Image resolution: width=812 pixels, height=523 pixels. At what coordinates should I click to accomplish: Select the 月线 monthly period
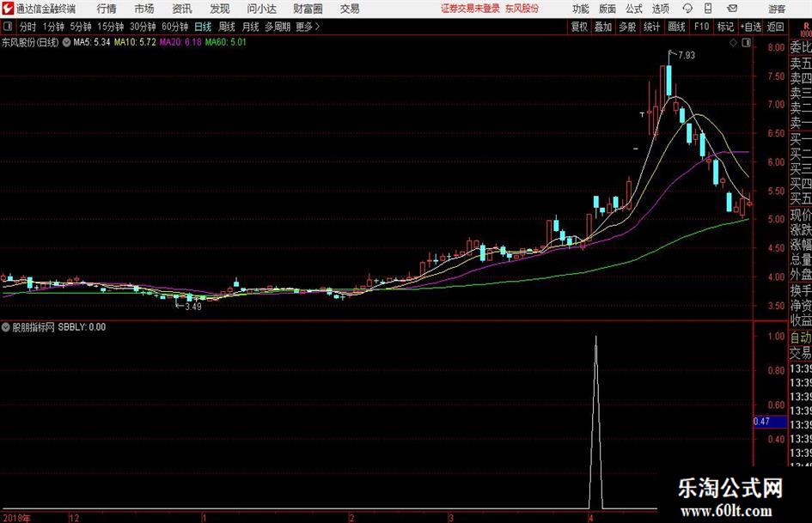[251, 27]
